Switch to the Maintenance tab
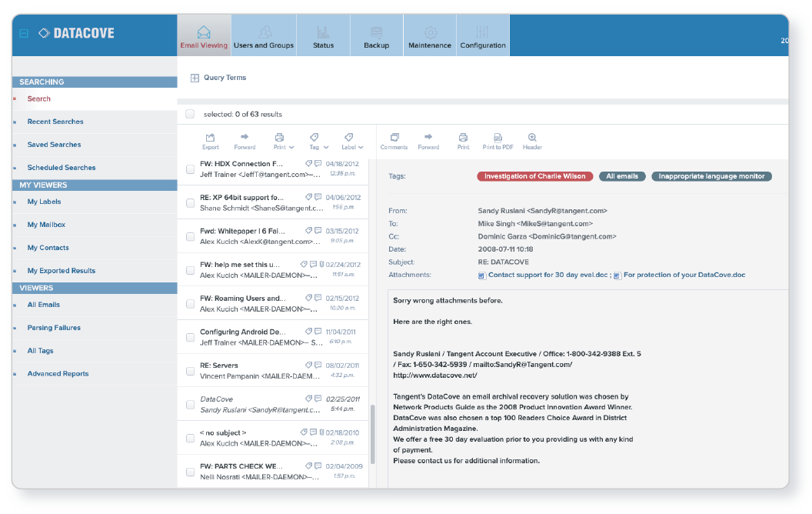The width and height of the screenshot is (812, 514). 430,35
